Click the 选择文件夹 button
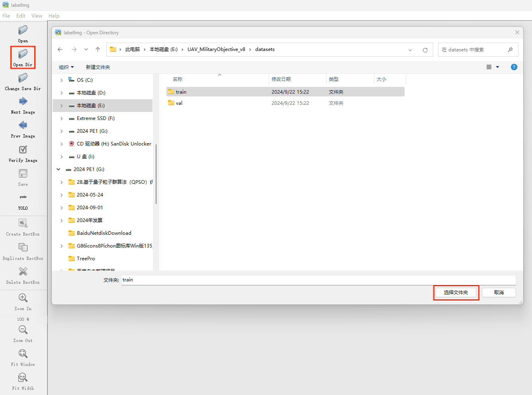532x395 pixels. (x=456, y=293)
